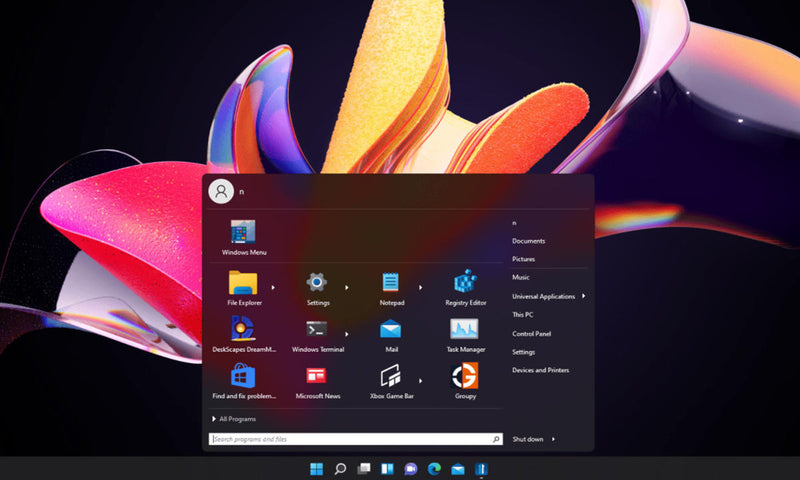Launch File Explorer from the Start menu
The width and height of the screenshot is (800, 480).
(244, 288)
